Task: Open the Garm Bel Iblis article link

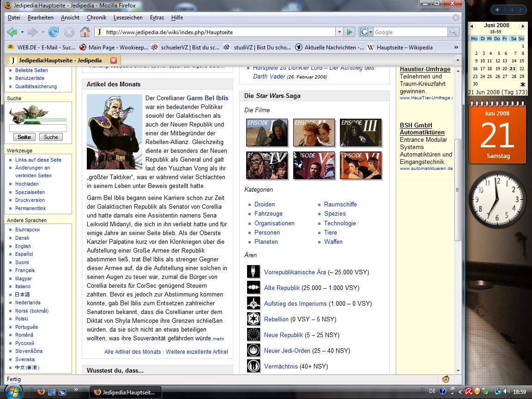Action: point(207,98)
